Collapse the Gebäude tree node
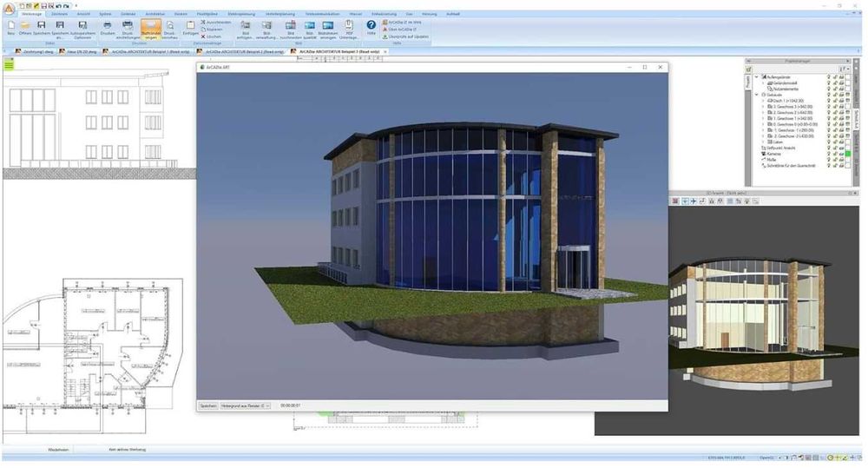 coord(757,95)
